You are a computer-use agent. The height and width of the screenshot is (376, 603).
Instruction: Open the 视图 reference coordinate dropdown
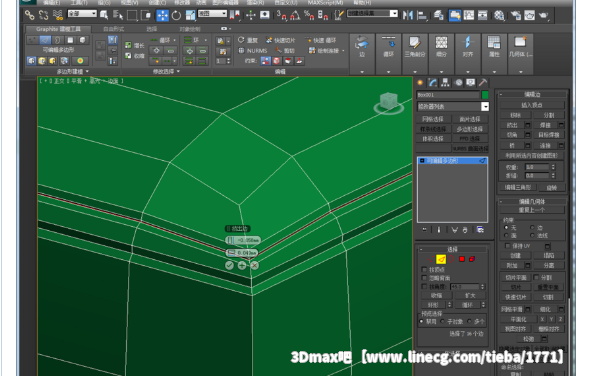[x=212, y=13]
